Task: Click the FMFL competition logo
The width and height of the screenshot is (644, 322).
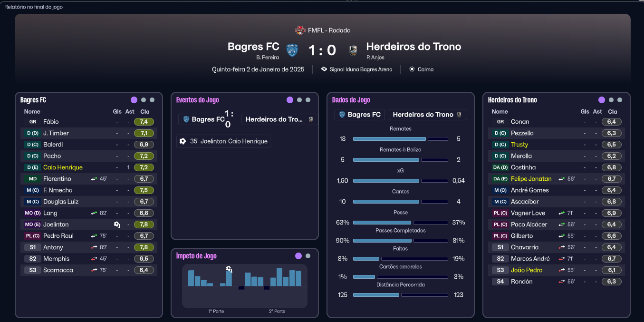Action: [300, 30]
